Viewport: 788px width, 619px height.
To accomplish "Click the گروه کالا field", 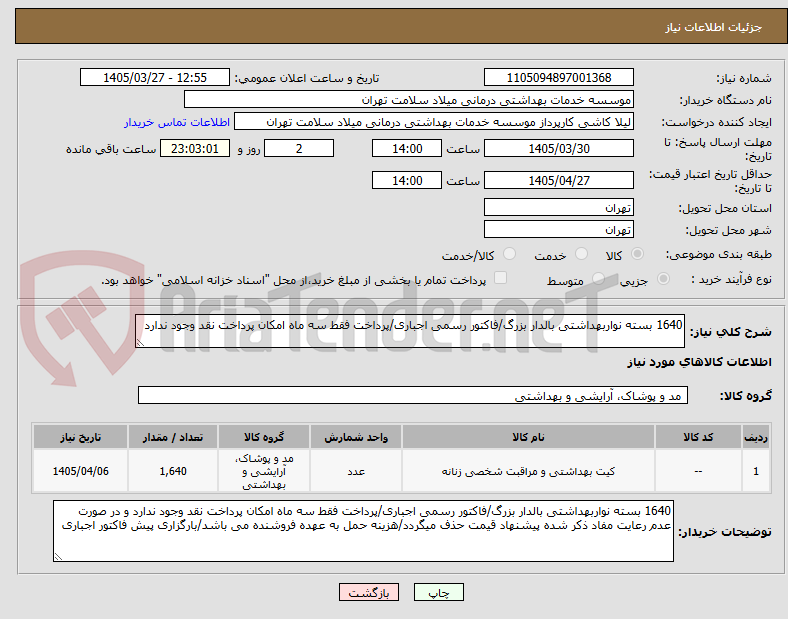I will coord(413,395).
